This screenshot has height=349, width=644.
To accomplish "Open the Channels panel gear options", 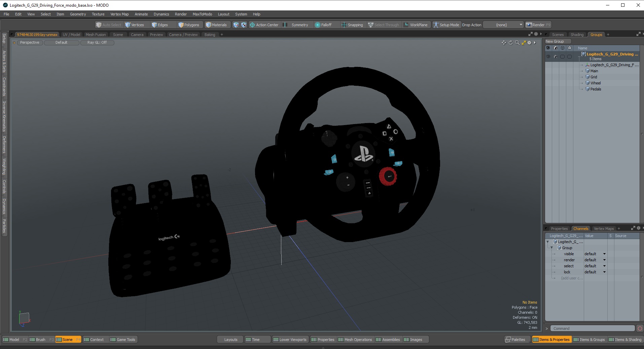I will [x=639, y=228].
